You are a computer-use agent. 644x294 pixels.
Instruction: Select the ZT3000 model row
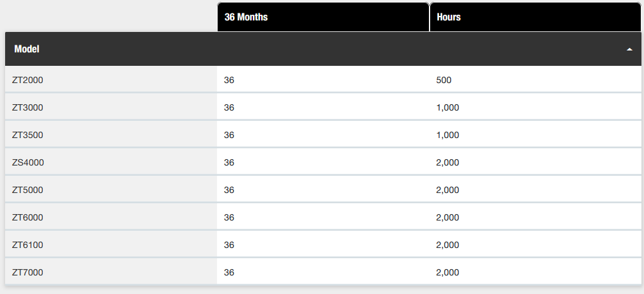(323, 107)
